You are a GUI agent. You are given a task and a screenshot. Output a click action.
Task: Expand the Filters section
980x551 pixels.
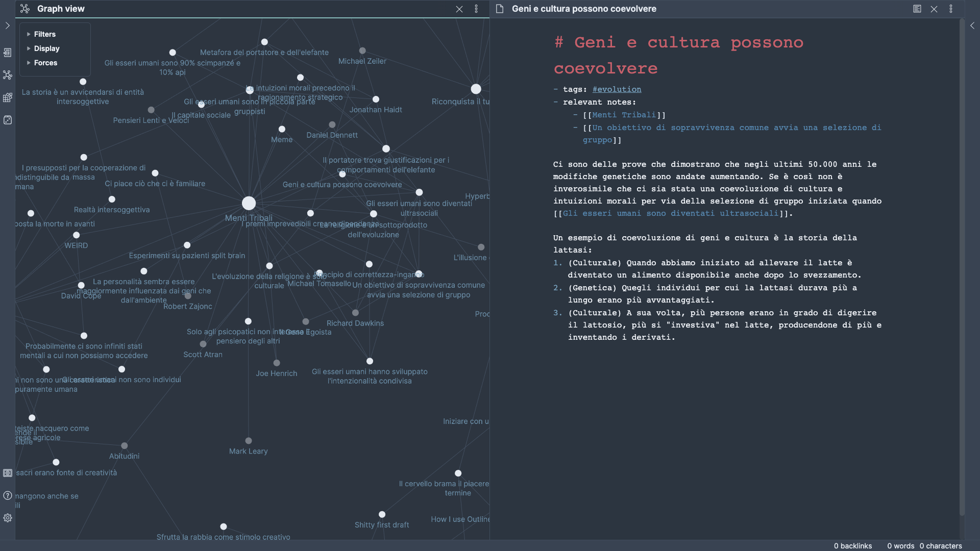[x=44, y=34]
